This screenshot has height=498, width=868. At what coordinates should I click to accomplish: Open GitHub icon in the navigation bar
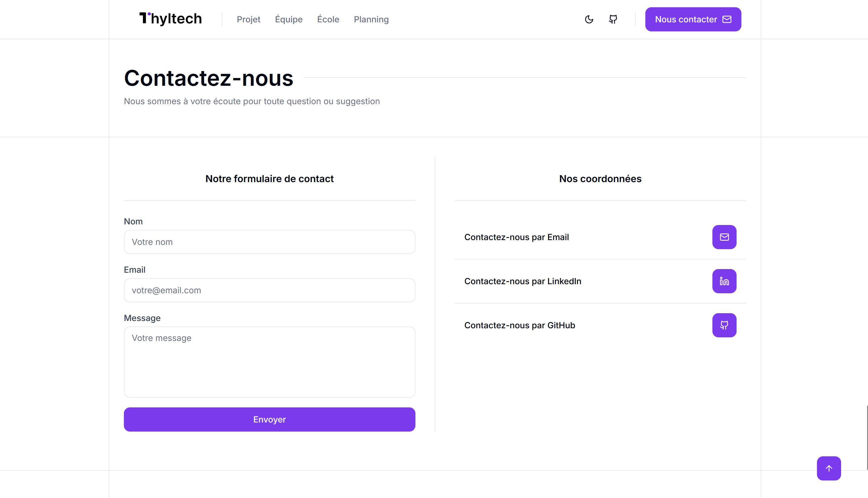coord(613,20)
